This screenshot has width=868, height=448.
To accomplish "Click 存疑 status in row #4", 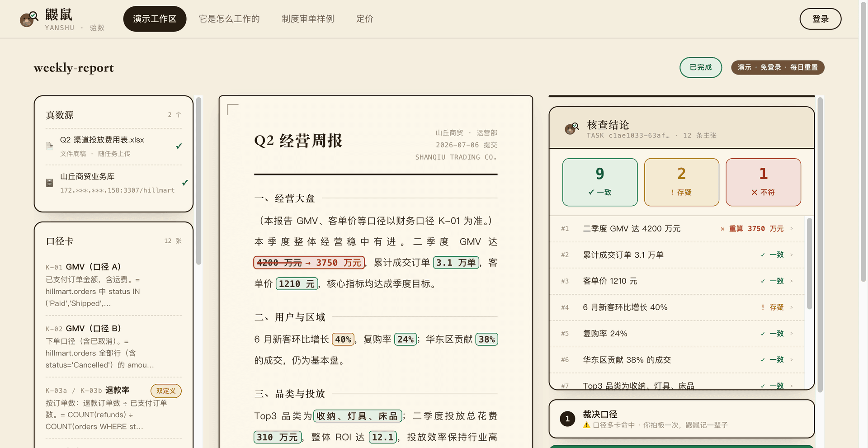I will coord(777,307).
